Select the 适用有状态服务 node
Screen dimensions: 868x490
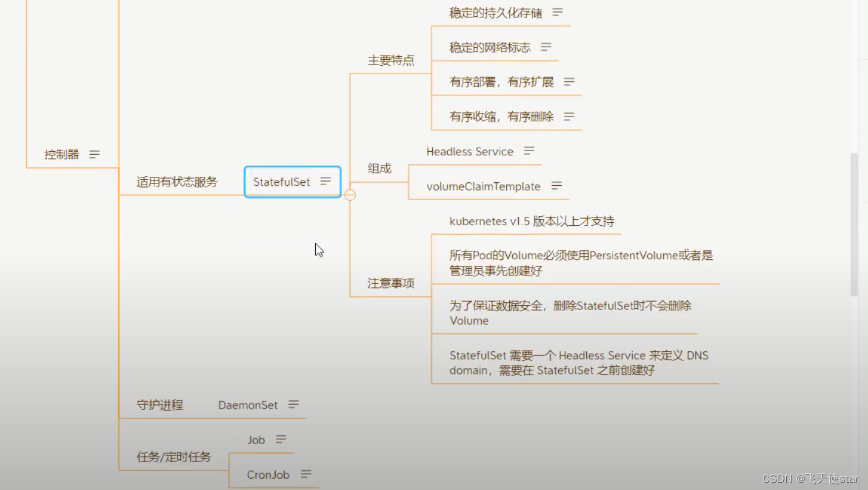177,182
